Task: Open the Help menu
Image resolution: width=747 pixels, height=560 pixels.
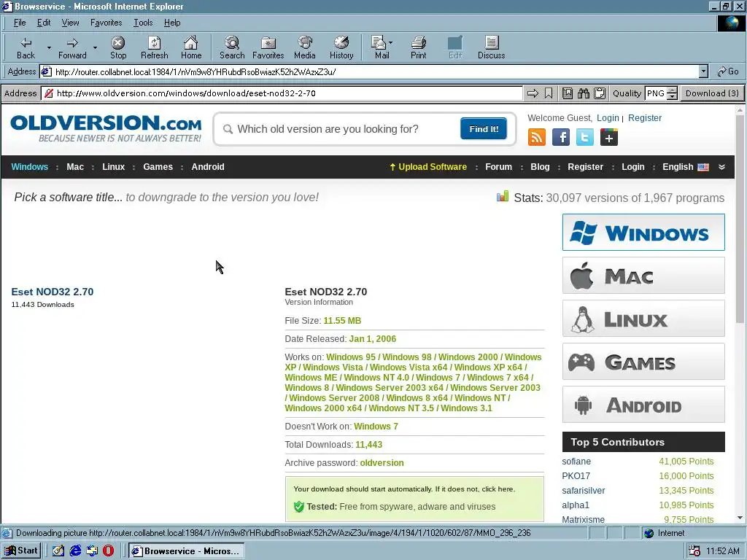Action: point(172,23)
